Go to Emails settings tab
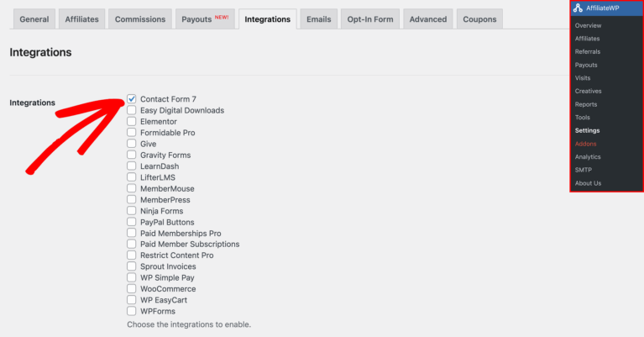 coord(318,19)
